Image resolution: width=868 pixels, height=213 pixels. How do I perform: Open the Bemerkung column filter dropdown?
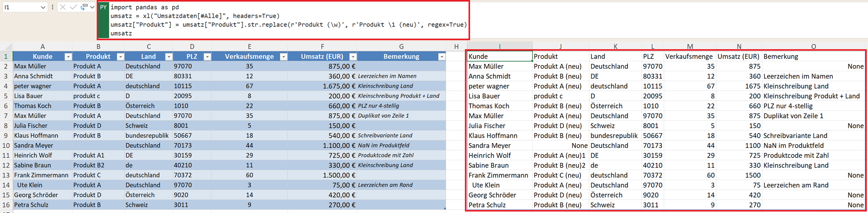coord(442,57)
